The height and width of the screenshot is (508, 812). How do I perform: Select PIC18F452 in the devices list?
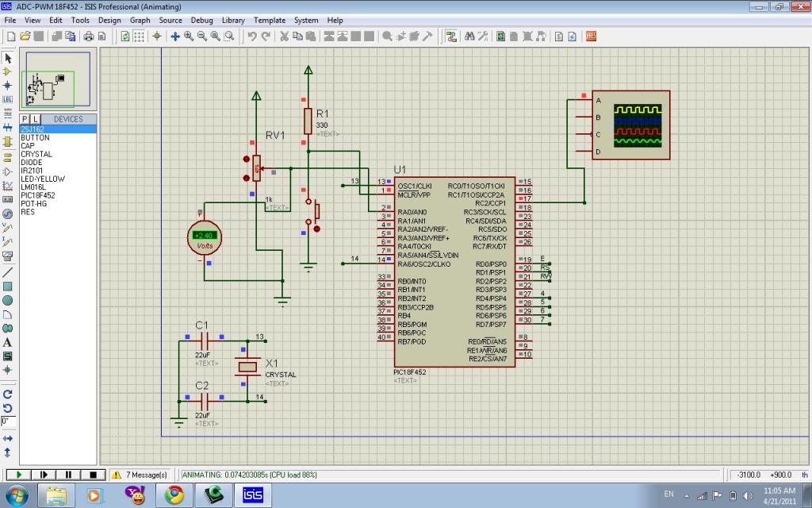tap(38, 195)
